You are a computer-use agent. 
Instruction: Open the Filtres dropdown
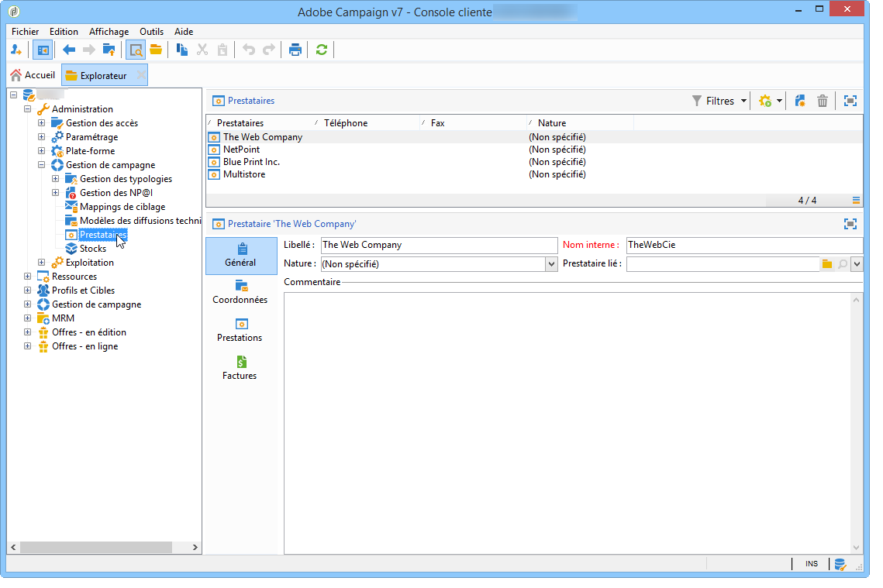(719, 101)
